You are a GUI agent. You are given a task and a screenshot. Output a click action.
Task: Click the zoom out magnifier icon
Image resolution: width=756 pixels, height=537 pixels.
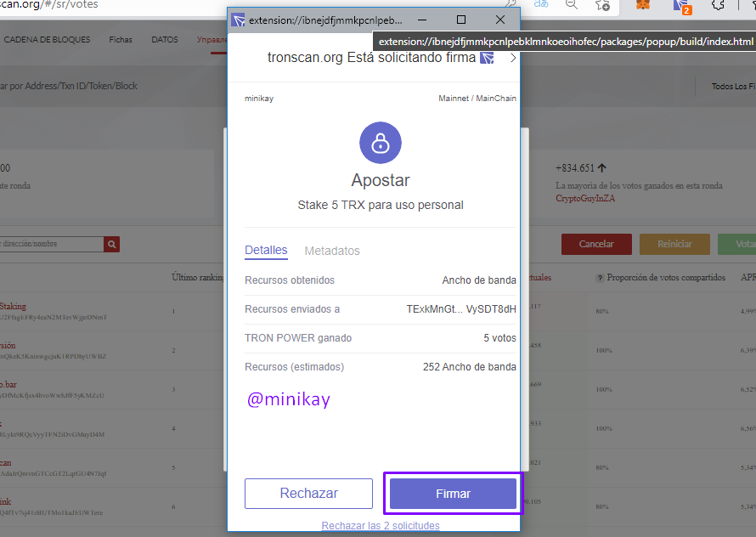572,4
